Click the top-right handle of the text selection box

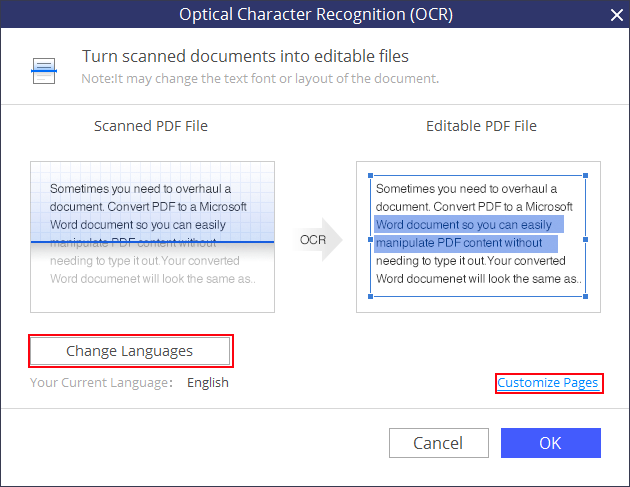[x=586, y=174]
